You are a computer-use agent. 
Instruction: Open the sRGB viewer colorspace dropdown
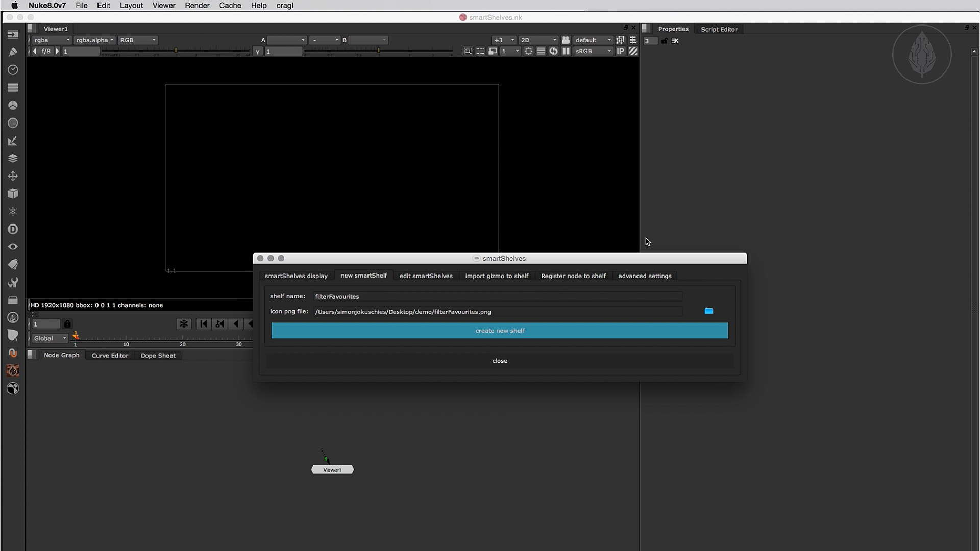click(x=593, y=51)
